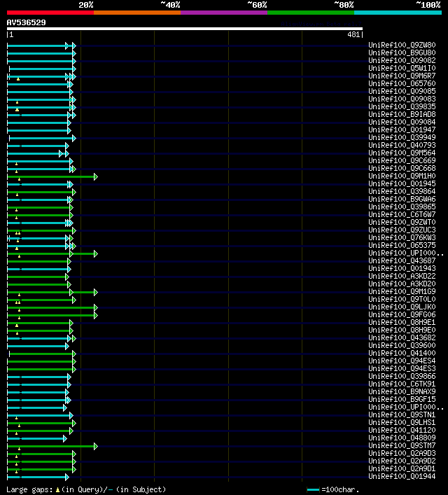Click the white query sequence bar

coord(185,29)
